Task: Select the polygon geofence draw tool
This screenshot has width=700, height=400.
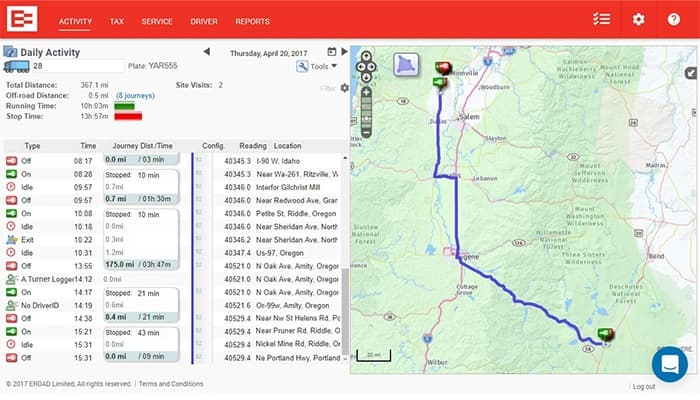Action: coord(406,65)
